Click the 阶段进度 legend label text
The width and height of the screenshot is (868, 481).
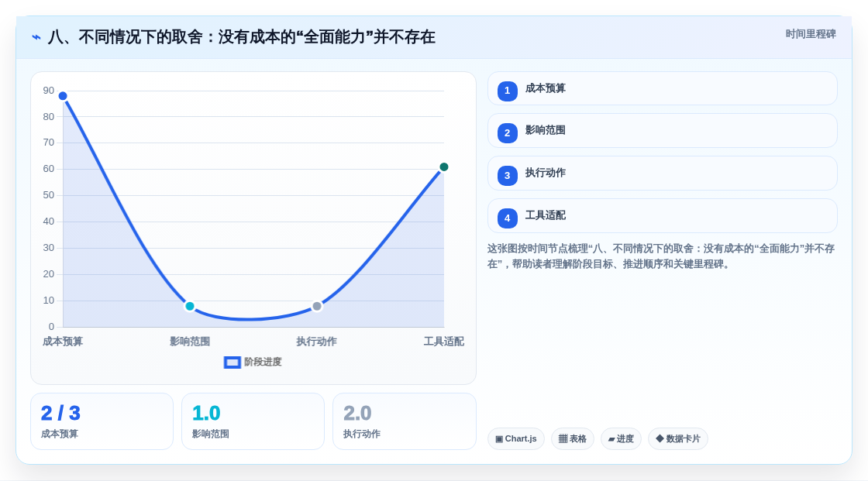tap(263, 362)
